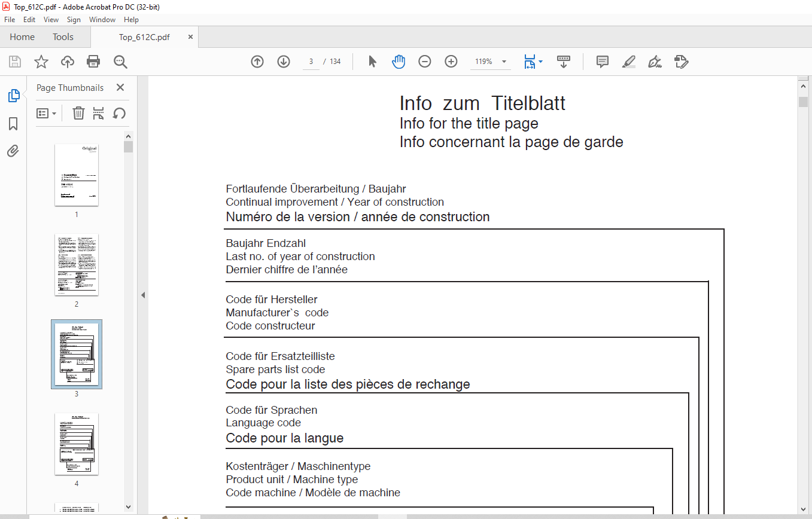Open the Sign menu
The width and height of the screenshot is (812, 519).
(74, 20)
